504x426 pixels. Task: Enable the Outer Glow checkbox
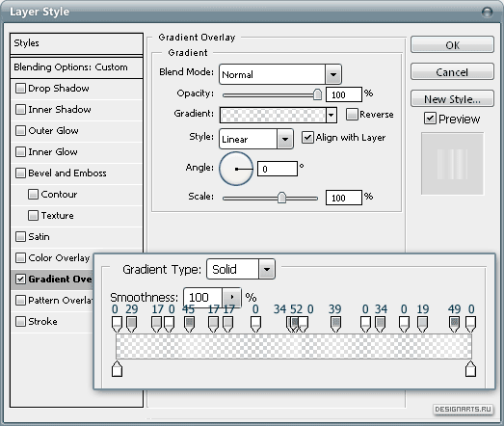(x=20, y=130)
